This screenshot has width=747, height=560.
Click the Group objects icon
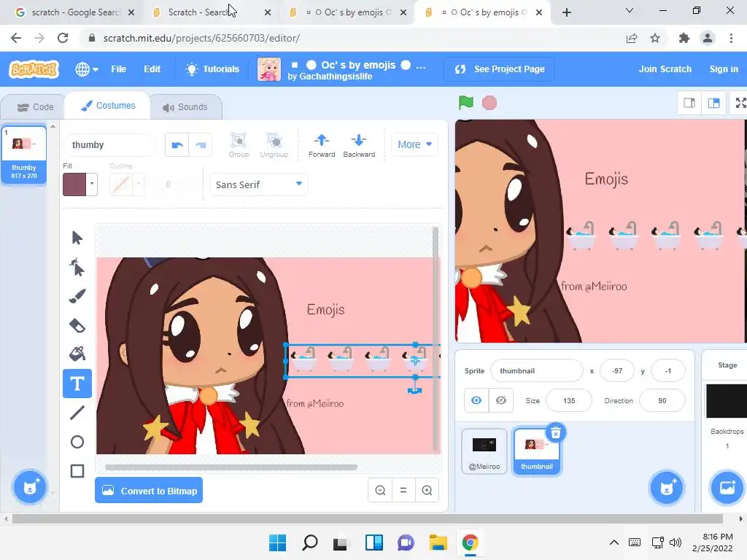(239, 145)
